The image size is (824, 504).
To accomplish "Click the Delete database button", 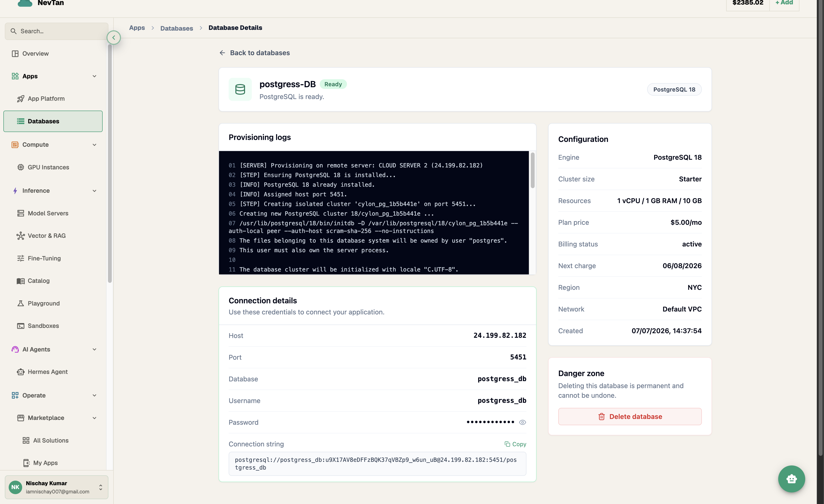I will tap(630, 417).
